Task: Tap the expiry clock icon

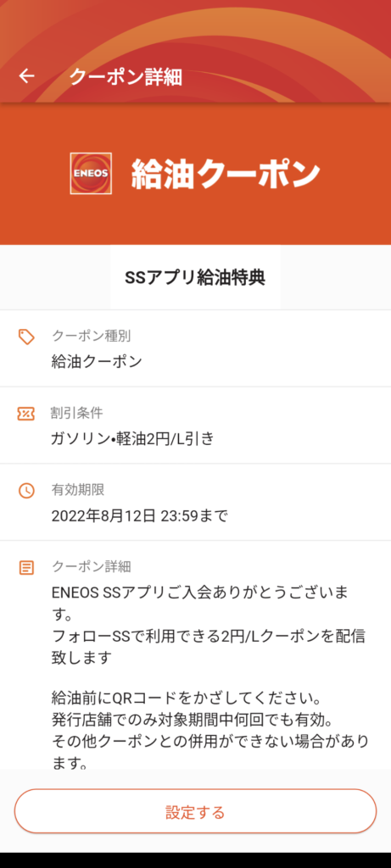Action: [x=26, y=491]
